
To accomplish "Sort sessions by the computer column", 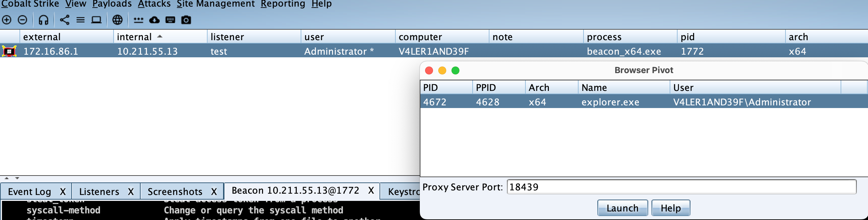I will pos(442,37).
